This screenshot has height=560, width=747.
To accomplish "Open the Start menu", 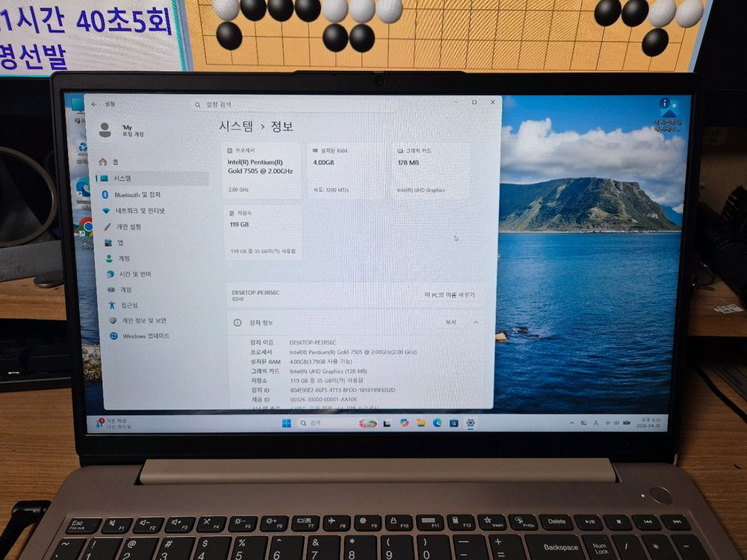I will click(x=286, y=424).
